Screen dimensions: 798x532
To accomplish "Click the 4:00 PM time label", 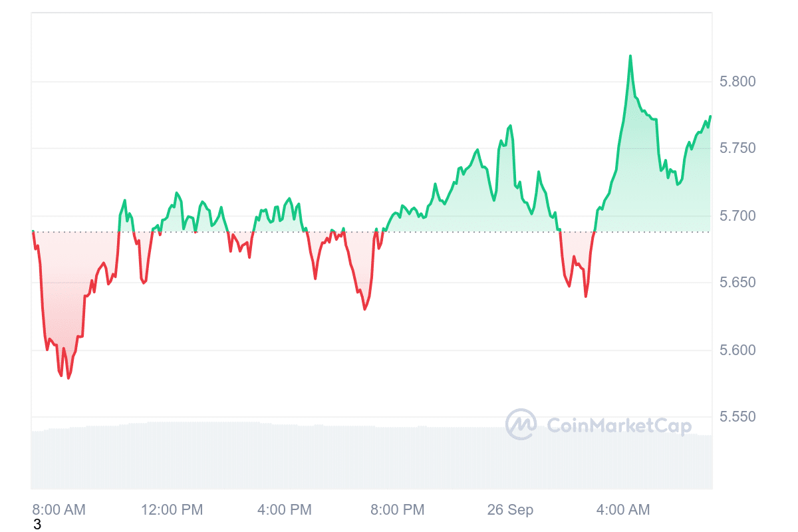I will click(x=285, y=510).
